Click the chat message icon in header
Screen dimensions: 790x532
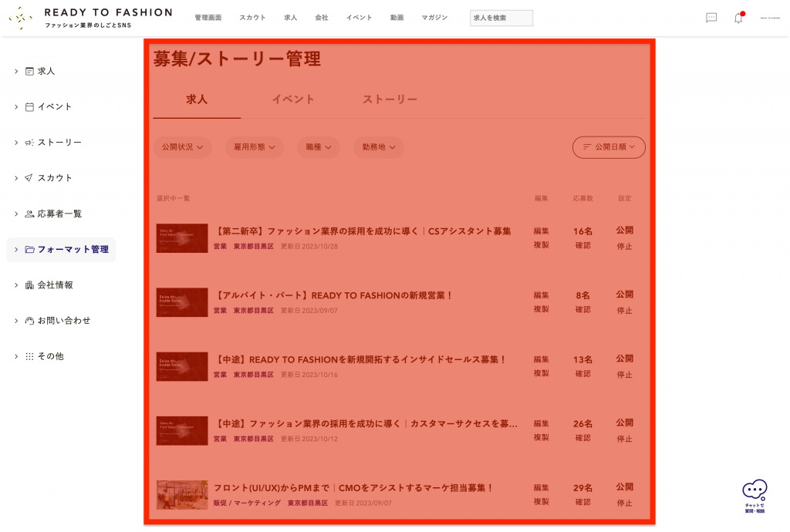[711, 18]
